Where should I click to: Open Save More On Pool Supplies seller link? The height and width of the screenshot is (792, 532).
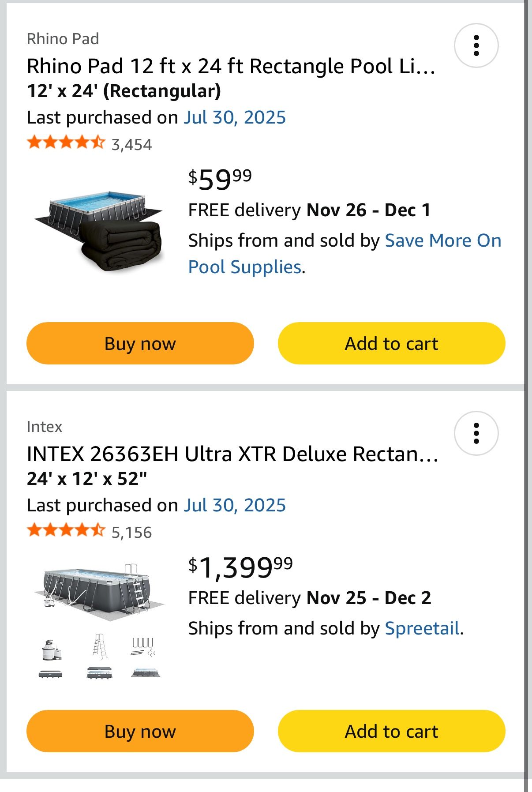click(442, 241)
